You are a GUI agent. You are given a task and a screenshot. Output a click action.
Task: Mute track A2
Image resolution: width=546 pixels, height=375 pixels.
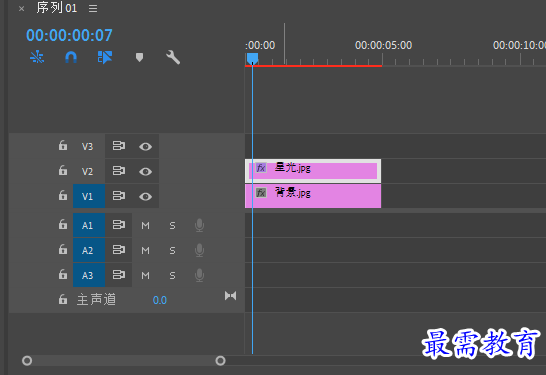146,251
